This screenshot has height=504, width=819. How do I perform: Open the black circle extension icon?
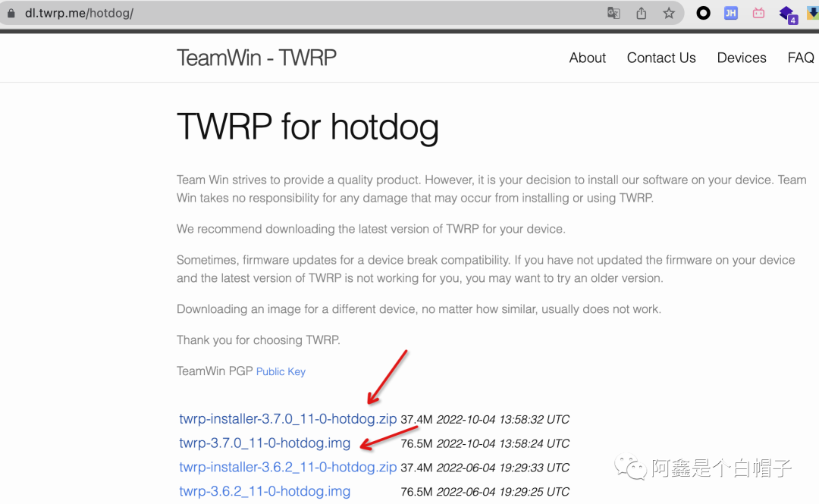[x=704, y=13]
